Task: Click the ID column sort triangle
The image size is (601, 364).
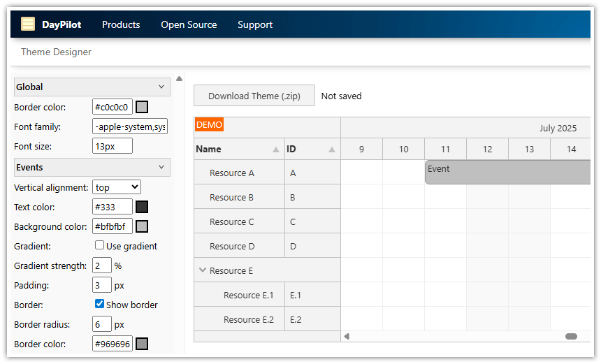Action: pyautogui.click(x=332, y=150)
